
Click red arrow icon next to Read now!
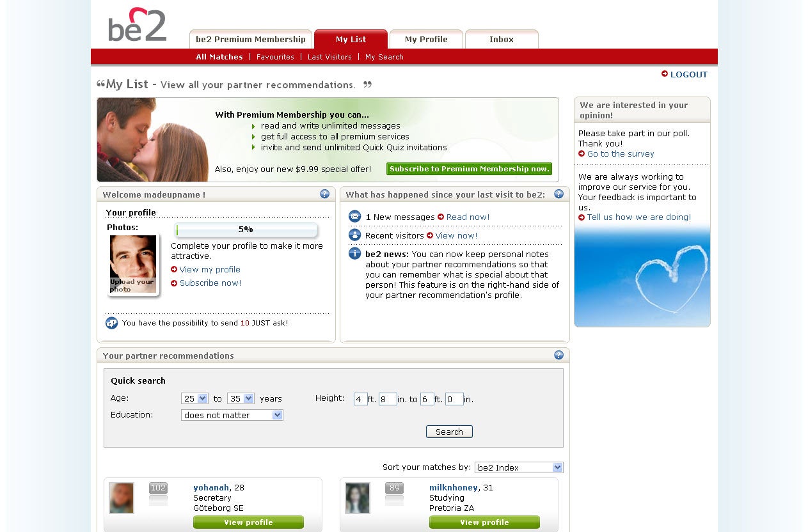pos(441,217)
